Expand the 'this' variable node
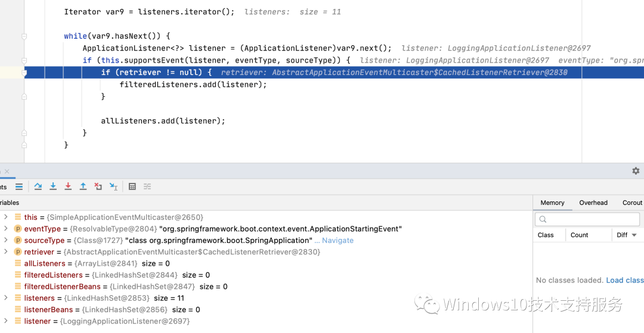644x333 pixels. click(6, 217)
